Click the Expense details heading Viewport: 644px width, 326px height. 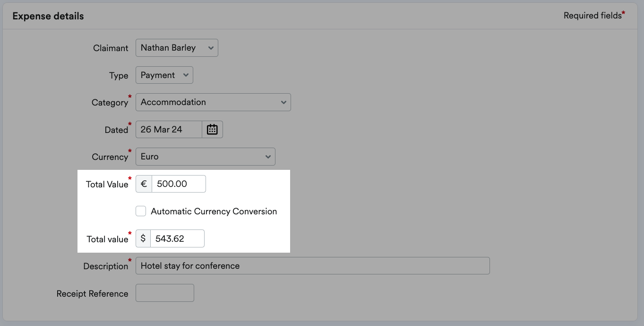[48, 16]
